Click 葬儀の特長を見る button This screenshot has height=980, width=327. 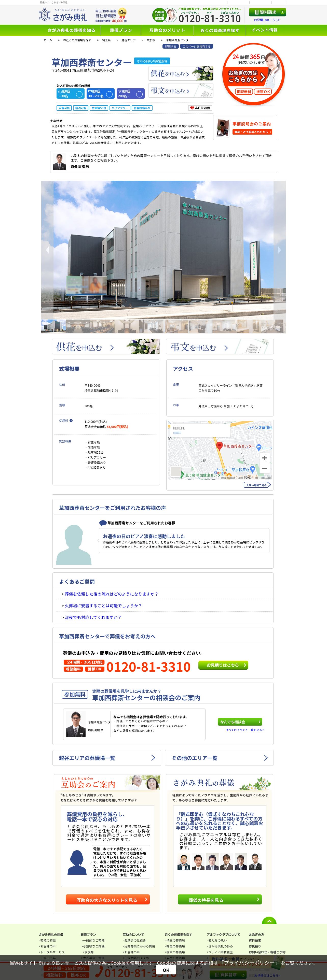pyautogui.click(x=220, y=899)
